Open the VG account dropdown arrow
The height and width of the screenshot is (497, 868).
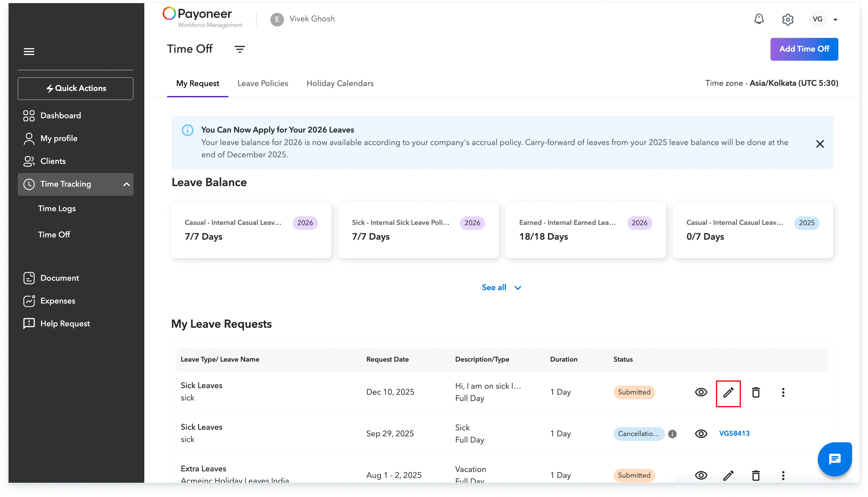(x=835, y=20)
